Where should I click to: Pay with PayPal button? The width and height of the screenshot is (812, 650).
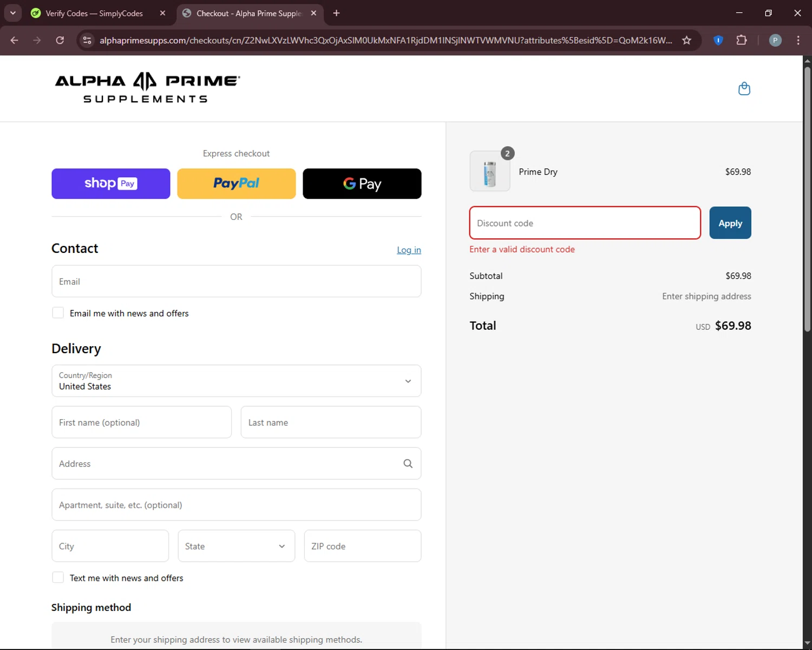(x=237, y=184)
